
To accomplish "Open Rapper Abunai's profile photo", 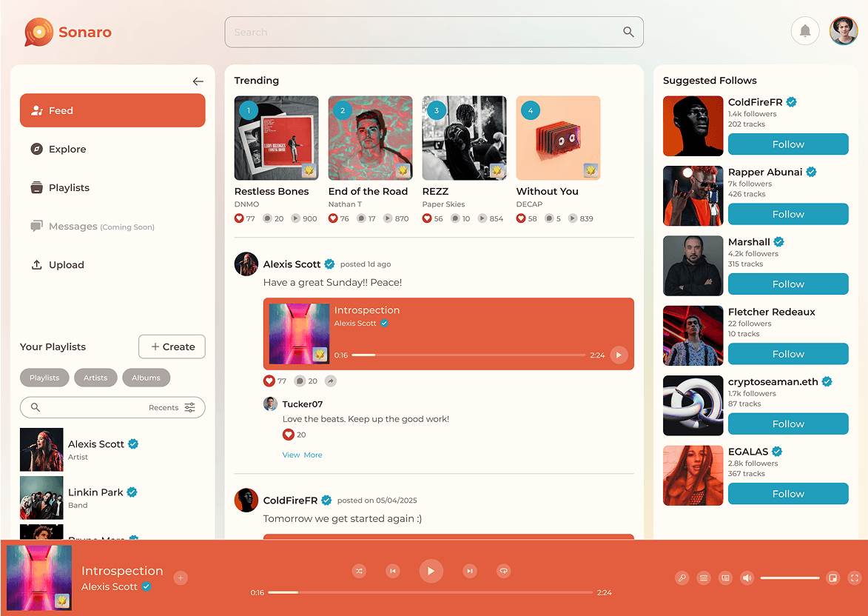I will (693, 196).
